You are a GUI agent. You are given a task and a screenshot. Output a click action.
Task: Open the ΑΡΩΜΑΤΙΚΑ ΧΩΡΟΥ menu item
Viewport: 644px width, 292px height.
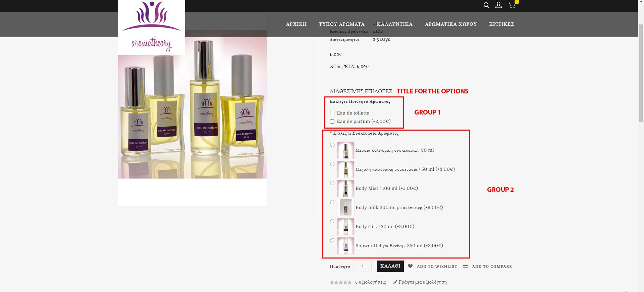pyautogui.click(x=451, y=24)
